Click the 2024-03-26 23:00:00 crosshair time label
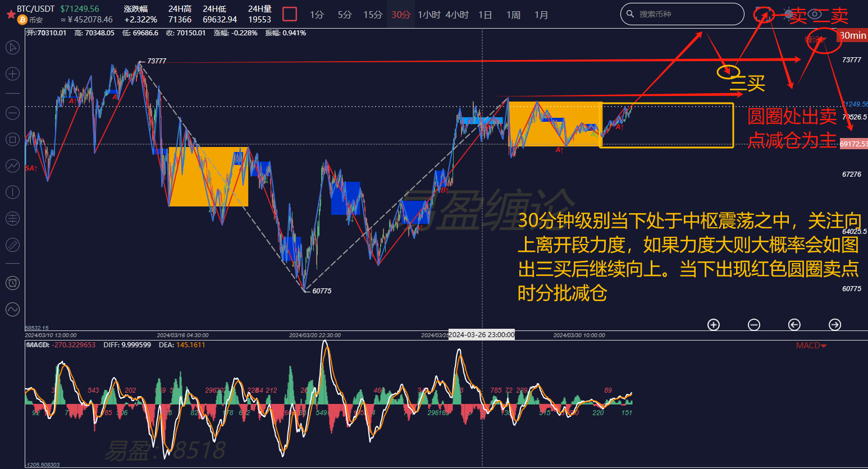The image size is (868, 469). [482, 335]
